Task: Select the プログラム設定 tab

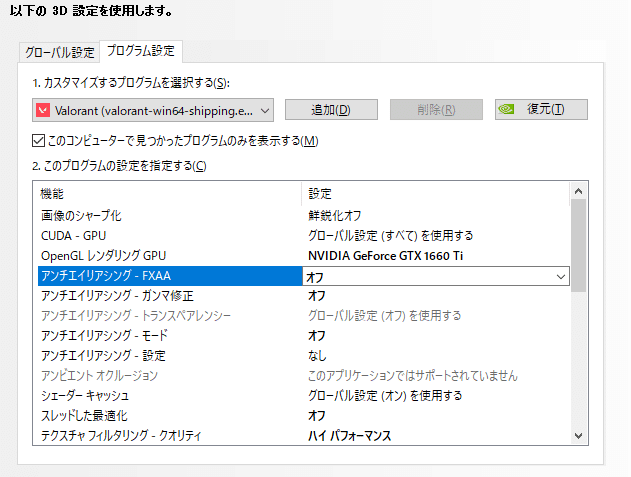Action: point(141,51)
